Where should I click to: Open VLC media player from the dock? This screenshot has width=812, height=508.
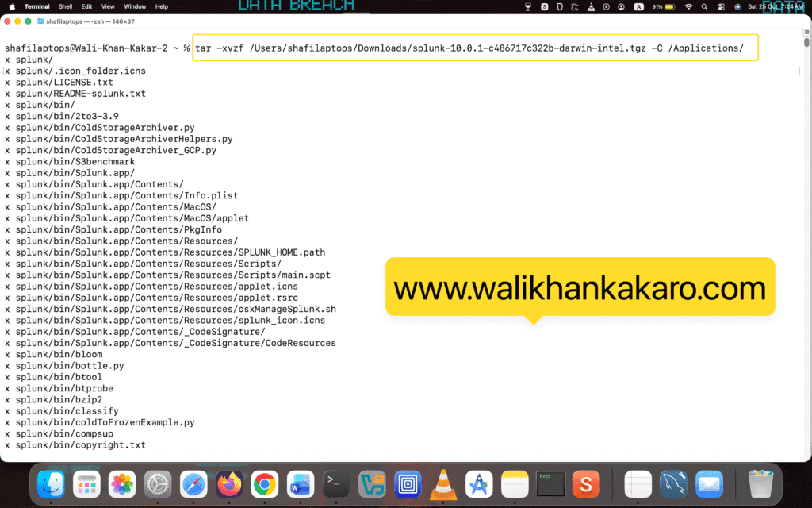(x=442, y=484)
